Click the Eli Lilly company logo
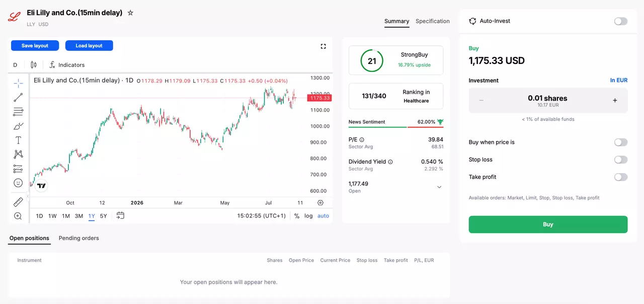 tap(14, 17)
